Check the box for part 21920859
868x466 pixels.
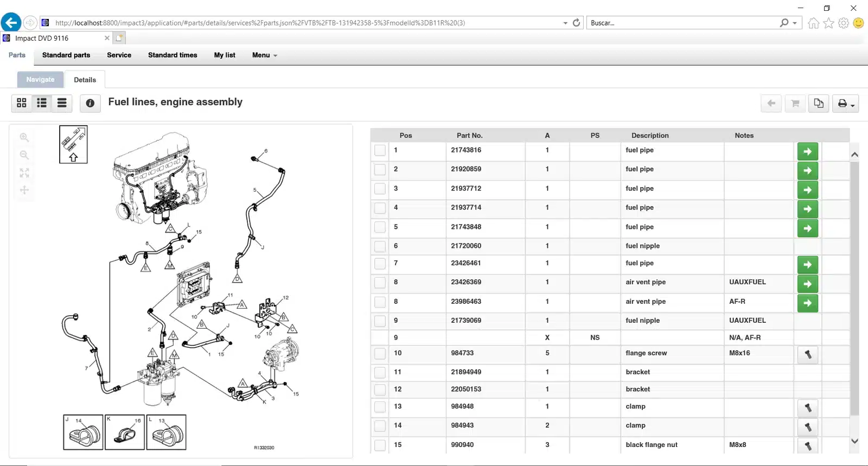point(380,170)
